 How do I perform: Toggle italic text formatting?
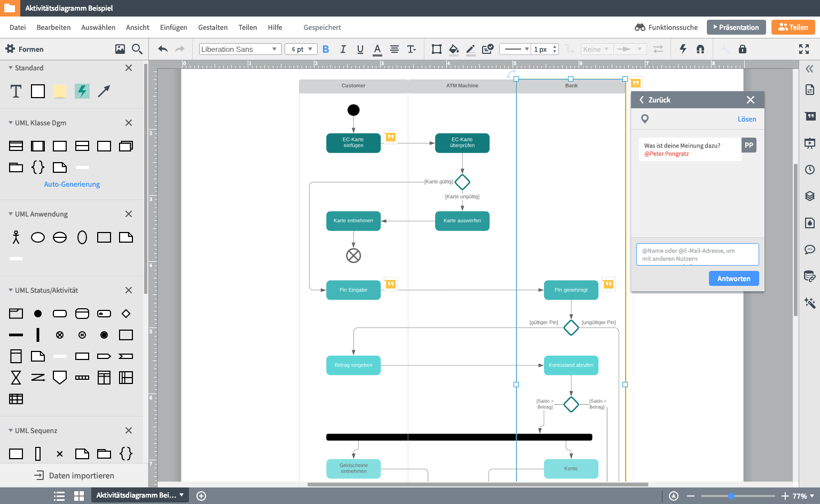pos(343,49)
